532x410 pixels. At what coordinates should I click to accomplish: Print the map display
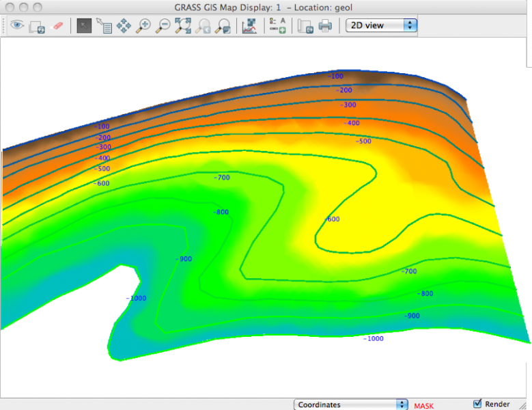point(325,26)
